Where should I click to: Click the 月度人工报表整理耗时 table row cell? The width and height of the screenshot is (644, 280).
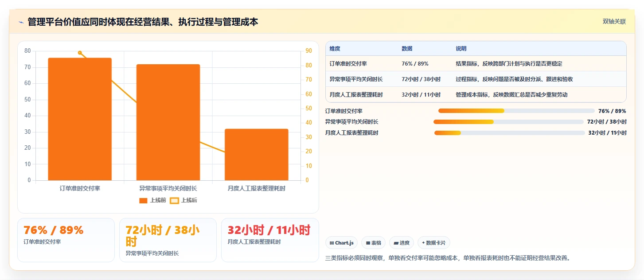pos(356,95)
